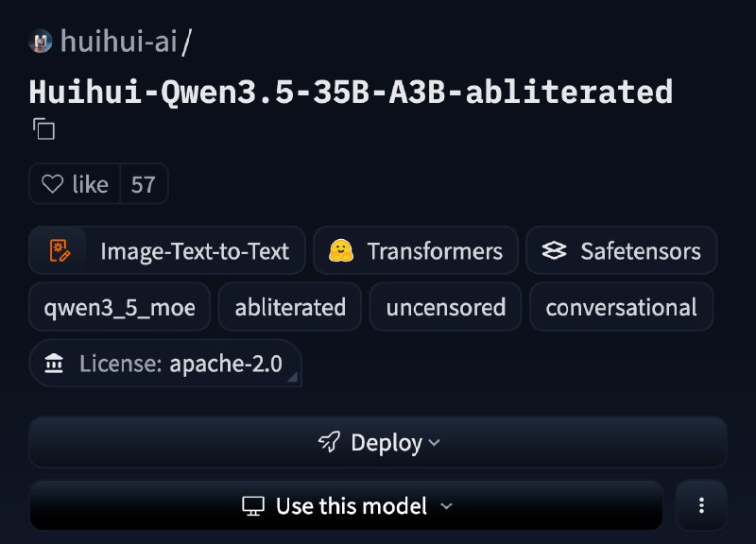Open the qwen3_5_moe tag
This screenshot has height=544, width=756.
coord(119,307)
